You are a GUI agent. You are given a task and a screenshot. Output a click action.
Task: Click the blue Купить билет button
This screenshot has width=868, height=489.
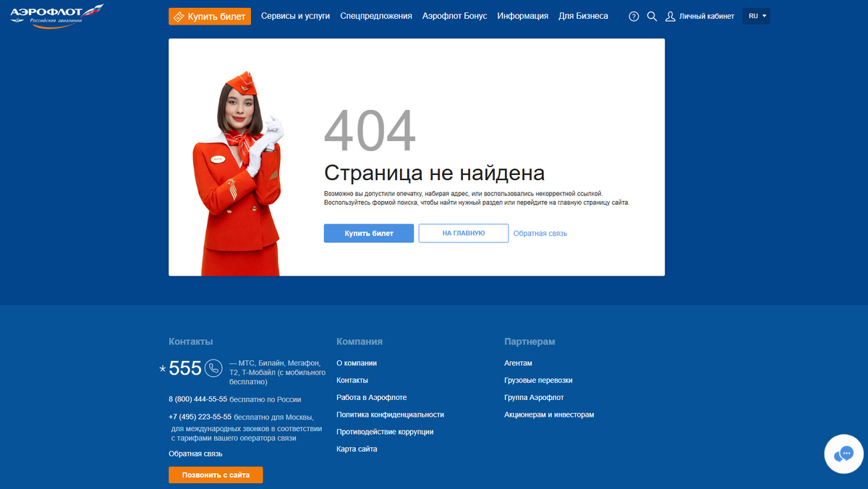(369, 233)
